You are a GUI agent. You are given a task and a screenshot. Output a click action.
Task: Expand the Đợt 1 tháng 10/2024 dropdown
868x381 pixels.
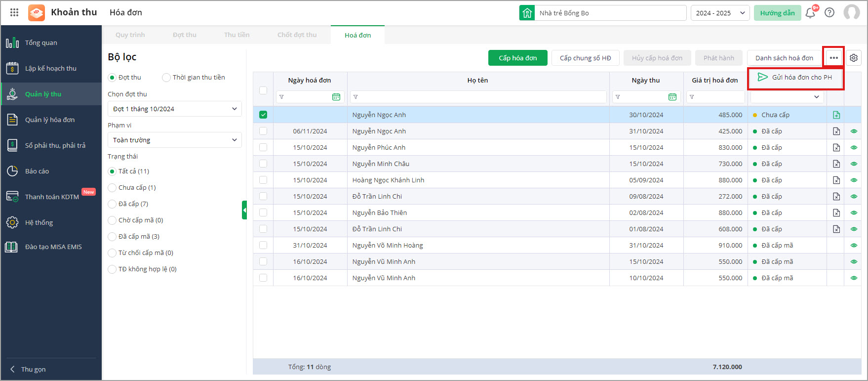(x=174, y=109)
